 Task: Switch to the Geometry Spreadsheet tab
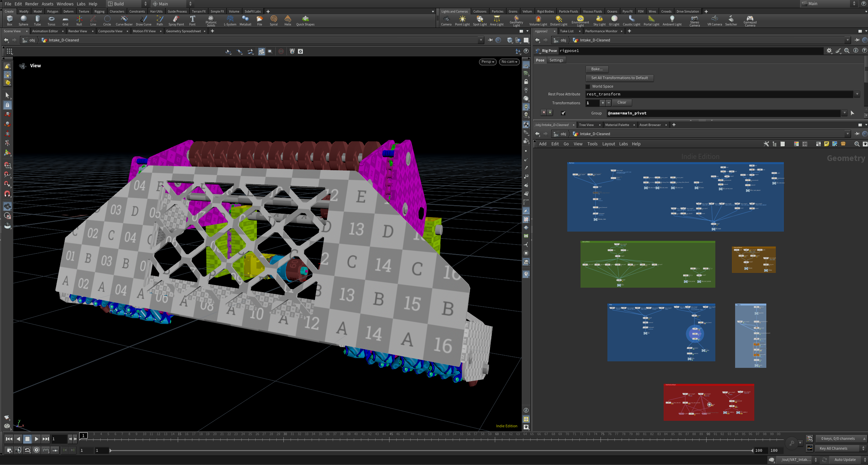tap(183, 31)
